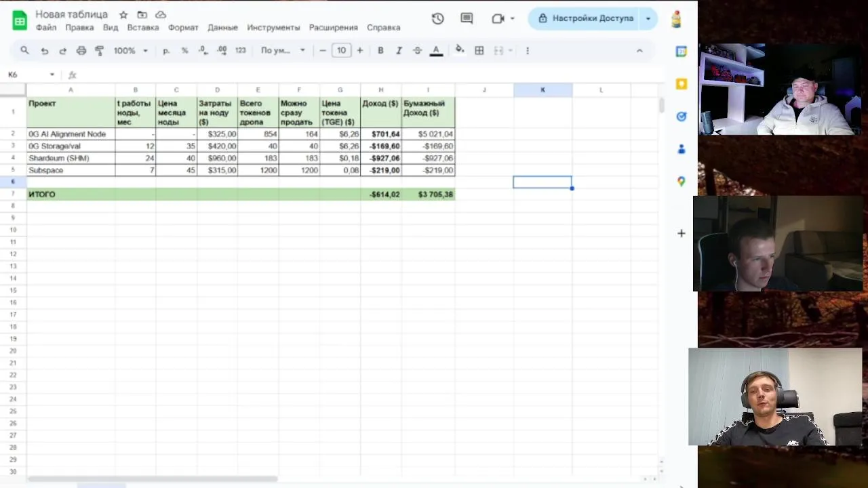
Task: Decrease decimal places
Action: click(203, 50)
